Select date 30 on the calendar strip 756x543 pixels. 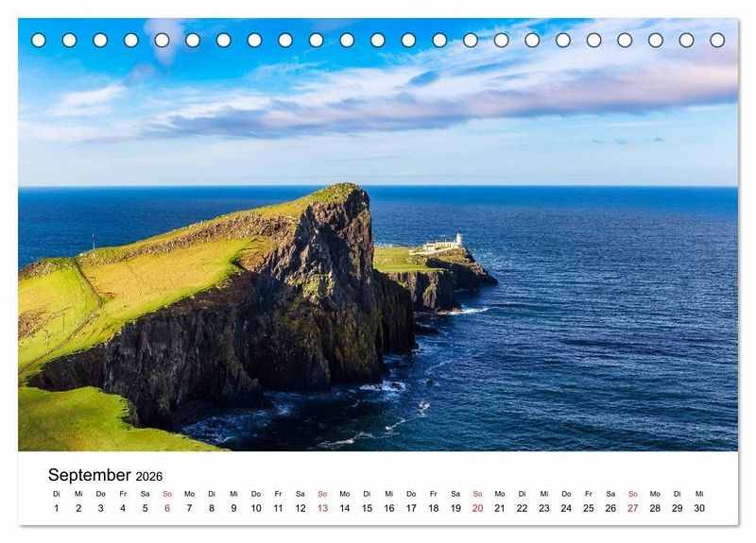click(699, 508)
